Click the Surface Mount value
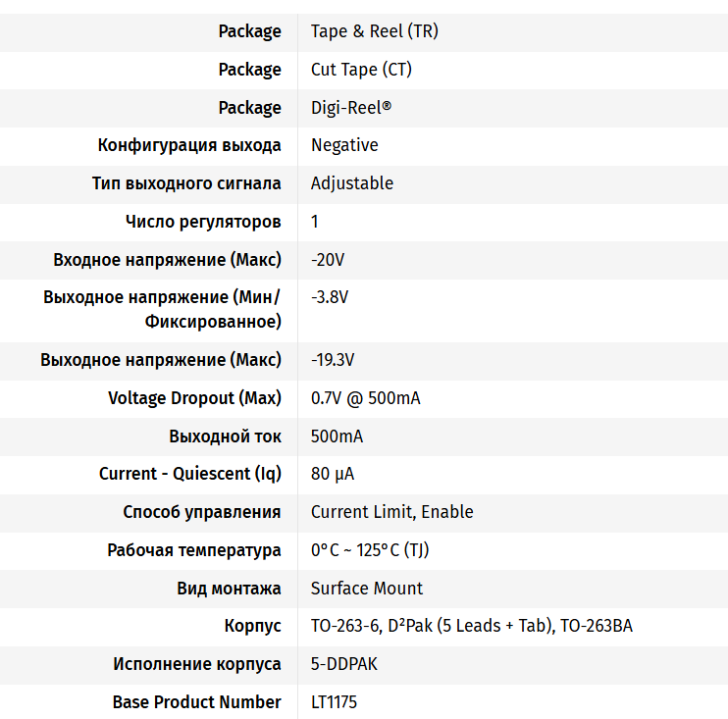 pyautogui.click(x=367, y=589)
